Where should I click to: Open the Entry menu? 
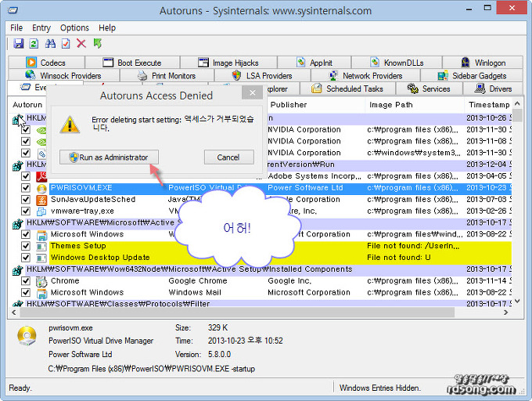tap(41, 27)
